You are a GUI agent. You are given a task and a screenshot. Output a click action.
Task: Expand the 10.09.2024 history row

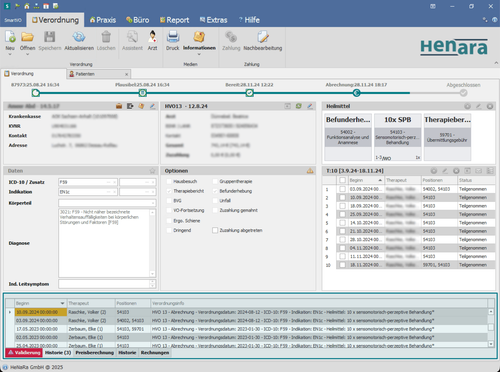(x=10, y=312)
